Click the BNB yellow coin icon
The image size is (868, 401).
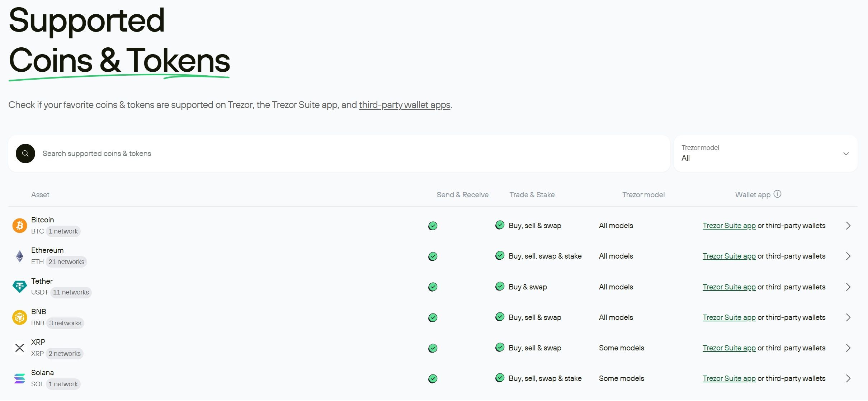(x=20, y=317)
